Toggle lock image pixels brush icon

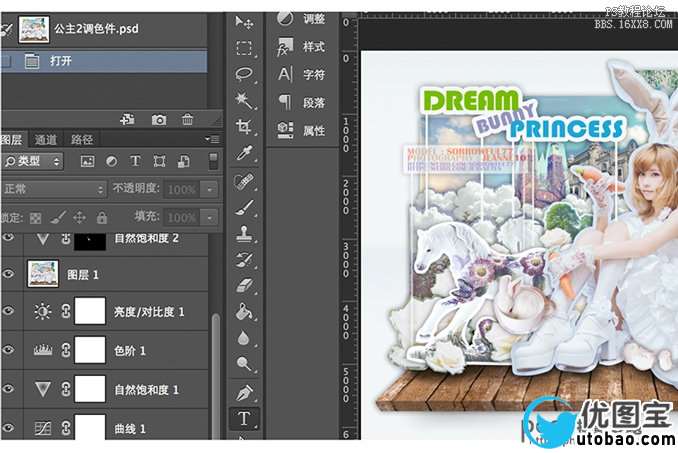pyautogui.click(x=58, y=217)
